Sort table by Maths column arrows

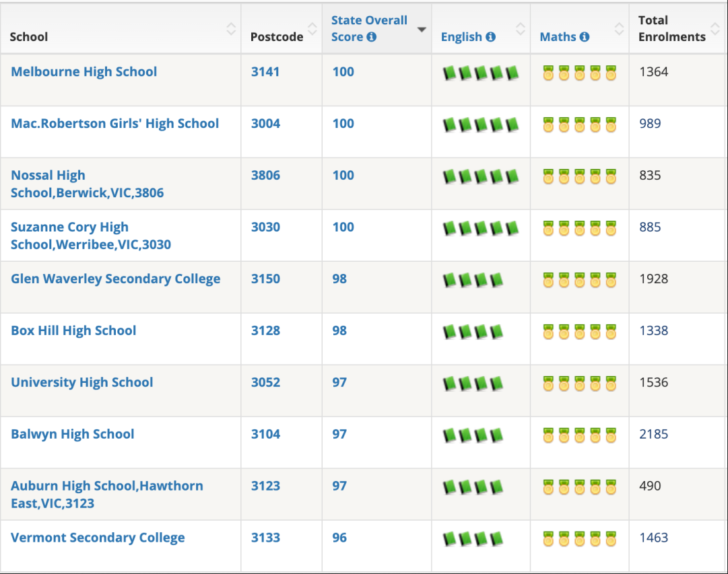[619, 29]
